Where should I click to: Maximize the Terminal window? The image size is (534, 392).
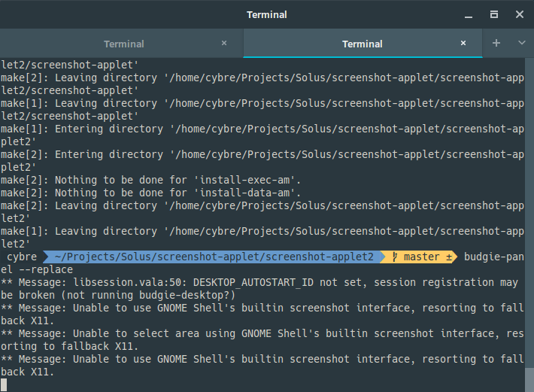494,14
